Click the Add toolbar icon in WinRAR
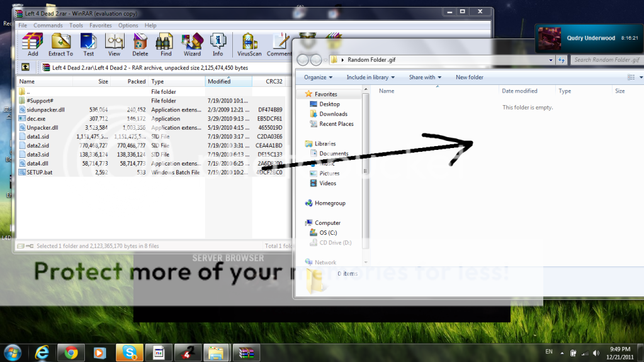644x362 pixels. coord(33,44)
